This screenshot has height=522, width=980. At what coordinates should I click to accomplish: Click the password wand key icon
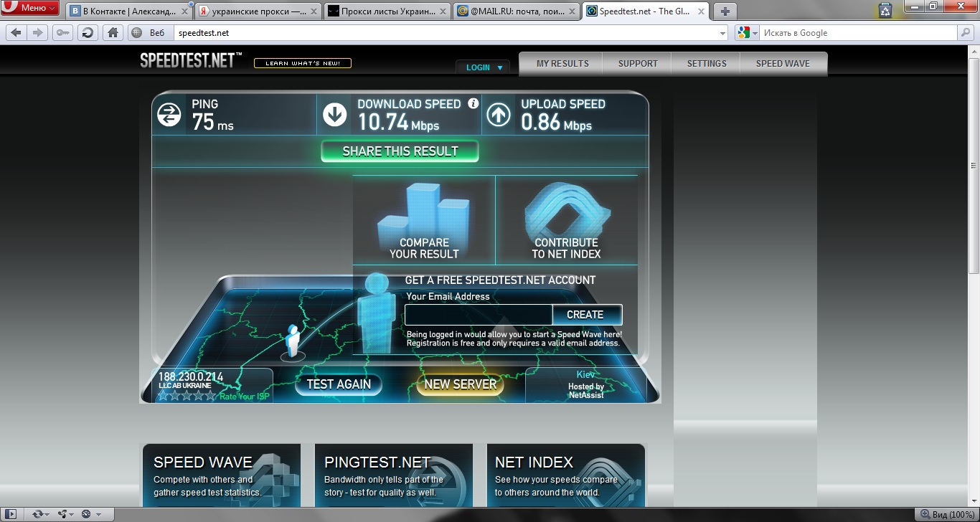(62, 33)
